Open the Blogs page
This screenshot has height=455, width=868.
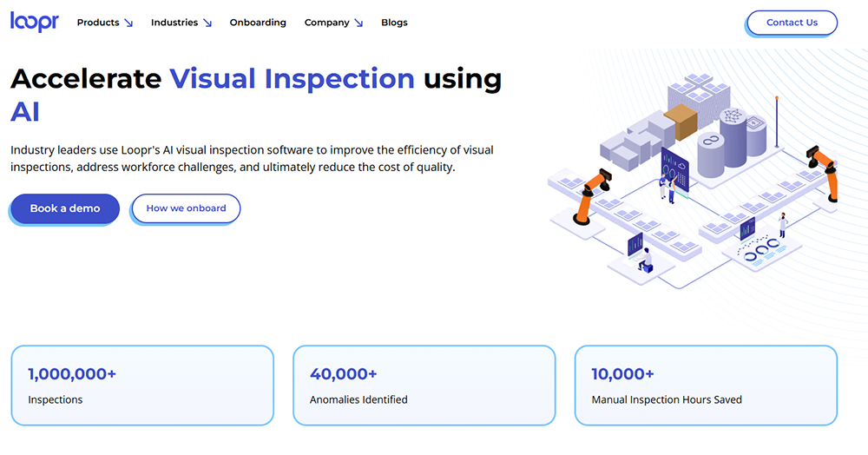click(394, 23)
